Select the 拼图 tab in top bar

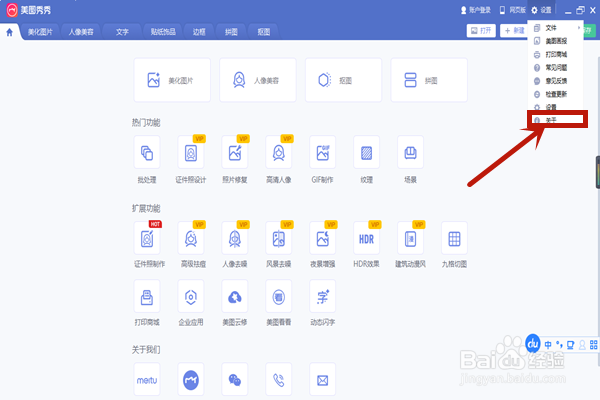(x=231, y=32)
